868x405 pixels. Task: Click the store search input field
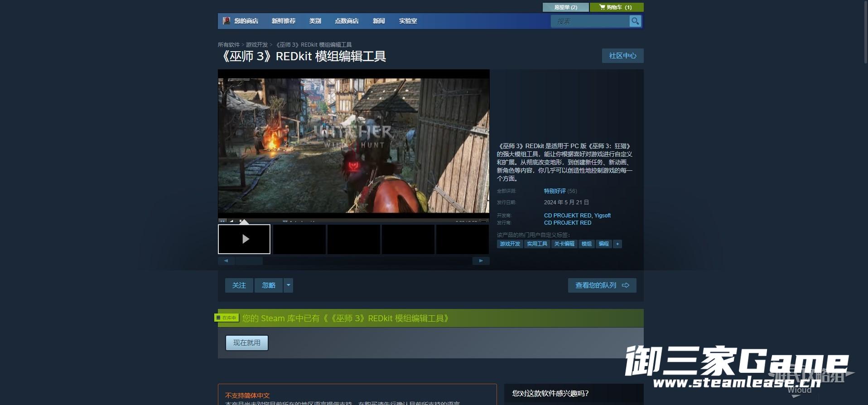[590, 21]
